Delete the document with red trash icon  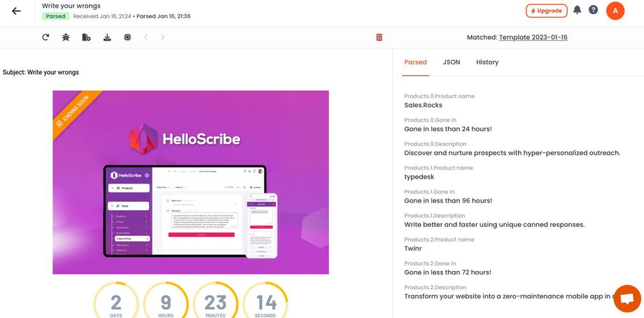click(379, 37)
